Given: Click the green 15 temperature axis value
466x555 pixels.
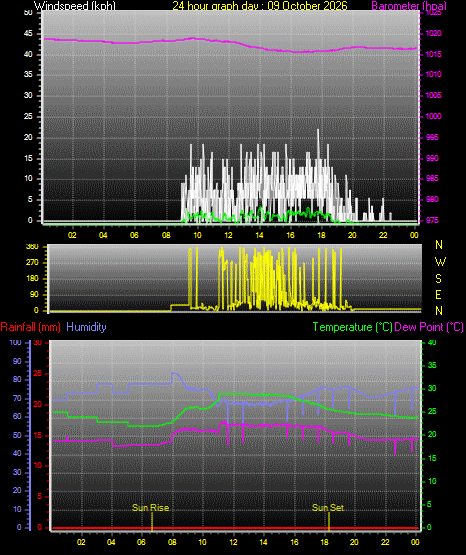Looking at the screenshot, I should pos(432,458).
